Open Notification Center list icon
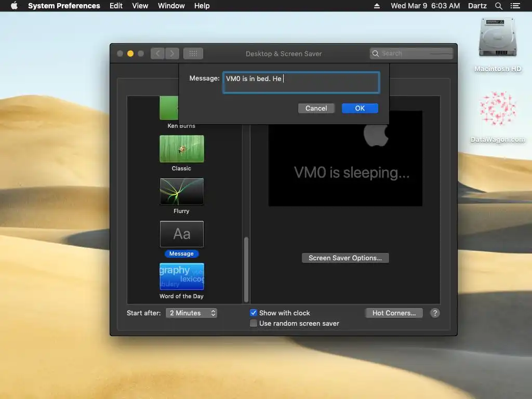 pyautogui.click(x=515, y=6)
